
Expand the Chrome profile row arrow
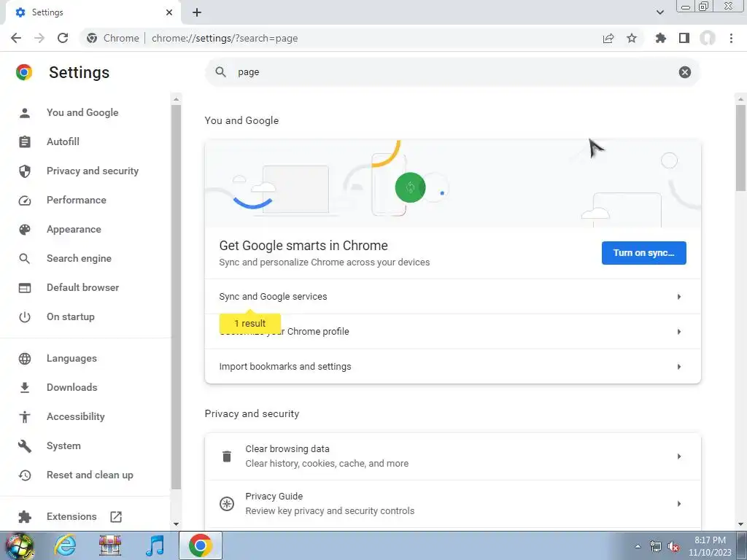pyautogui.click(x=679, y=332)
